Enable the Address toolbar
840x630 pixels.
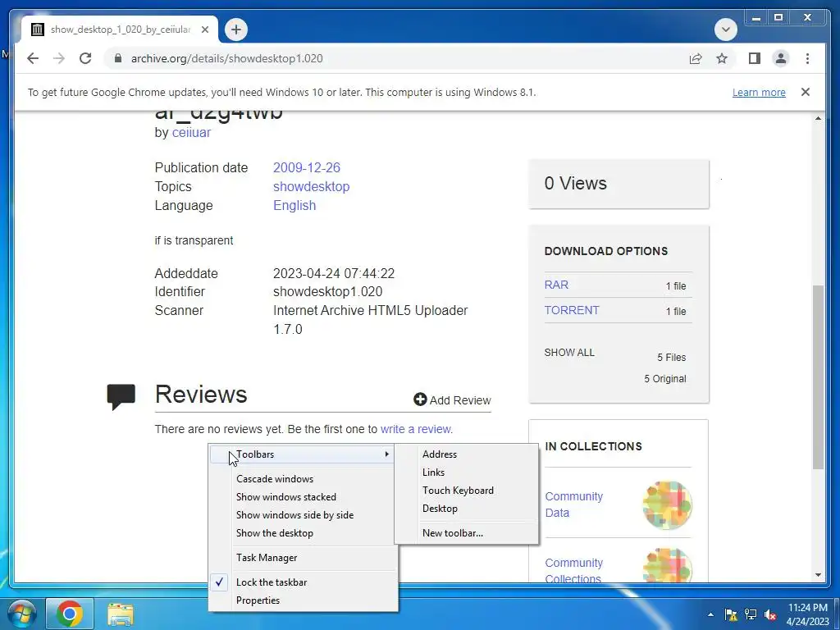pyautogui.click(x=467, y=454)
